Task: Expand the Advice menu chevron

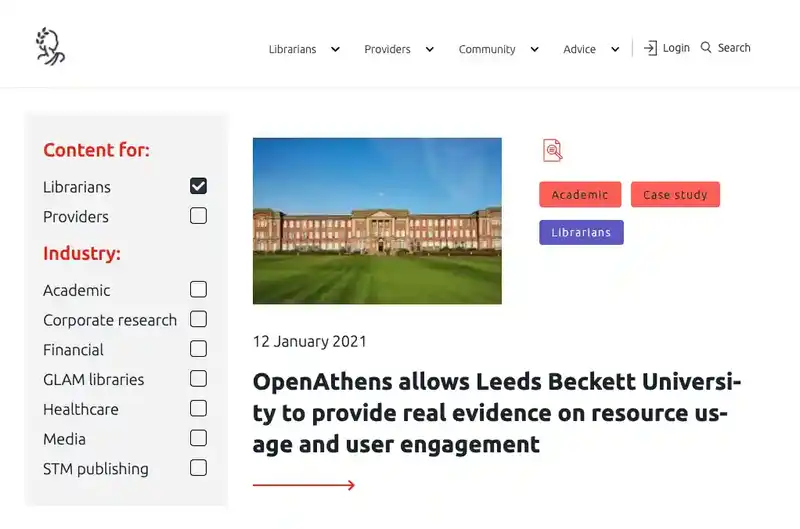Action: click(615, 49)
